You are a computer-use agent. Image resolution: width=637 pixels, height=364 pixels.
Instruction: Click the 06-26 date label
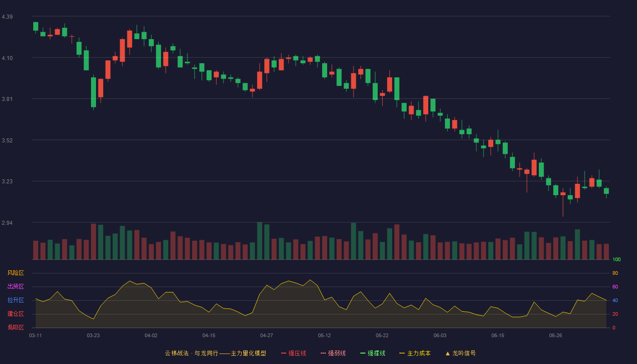pyautogui.click(x=556, y=335)
